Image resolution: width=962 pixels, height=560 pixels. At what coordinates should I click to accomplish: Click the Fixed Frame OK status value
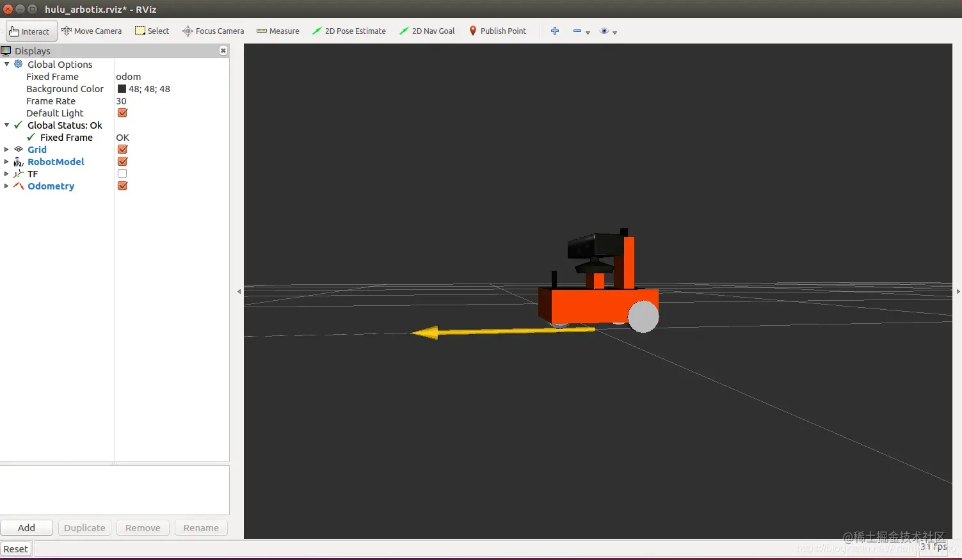122,137
